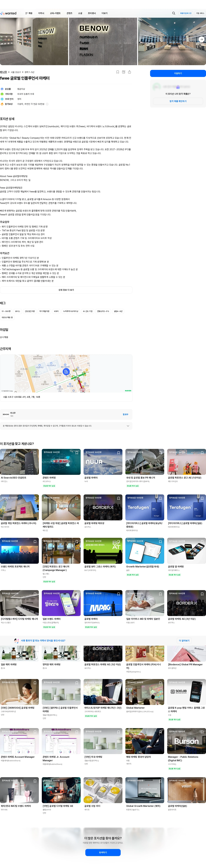Select the K뷰티 tag
The image size is (206, 868).
tap(56, 311)
